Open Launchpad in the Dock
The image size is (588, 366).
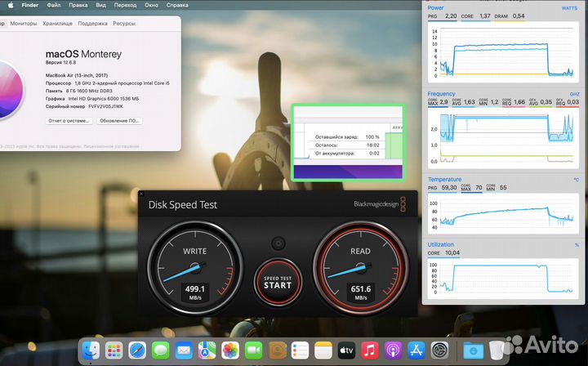click(x=114, y=351)
